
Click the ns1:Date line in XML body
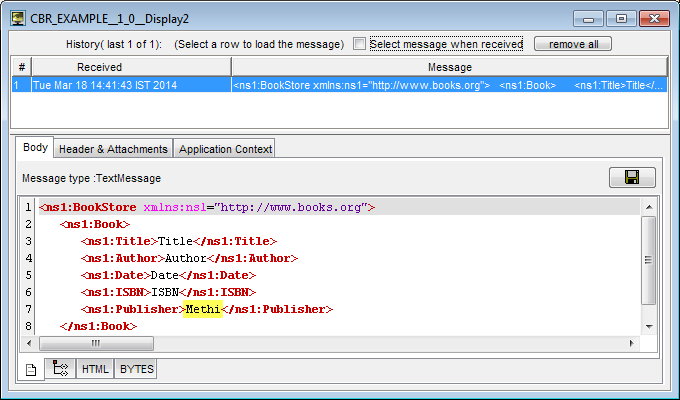tap(168, 275)
